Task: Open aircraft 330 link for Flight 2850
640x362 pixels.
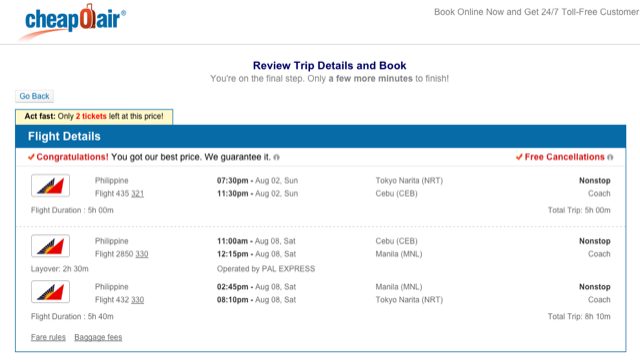Action: coord(142,254)
